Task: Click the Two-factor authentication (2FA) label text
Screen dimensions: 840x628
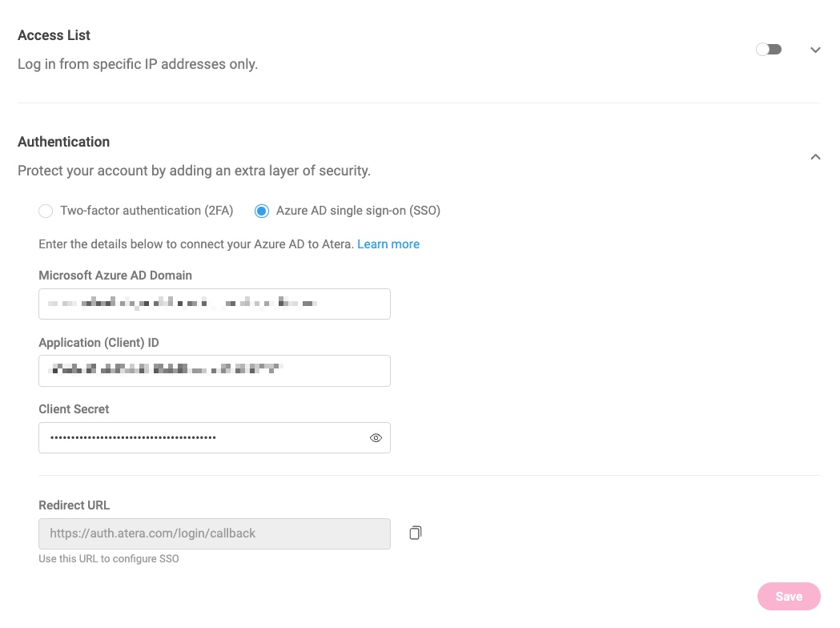Action: 147,211
